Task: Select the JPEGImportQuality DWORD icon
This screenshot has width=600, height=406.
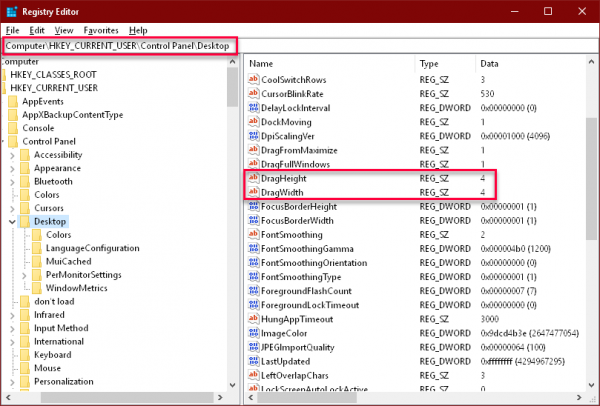Action: click(x=253, y=347)
